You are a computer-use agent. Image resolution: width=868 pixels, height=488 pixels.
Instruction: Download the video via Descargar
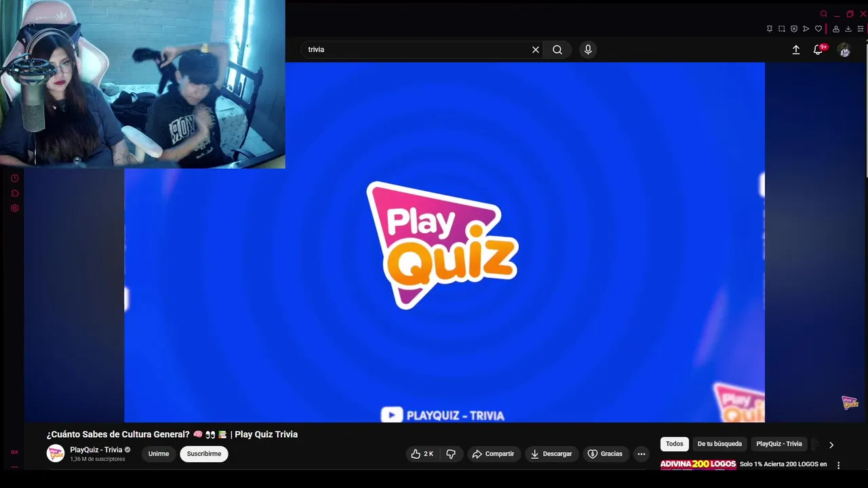point(552,454)
